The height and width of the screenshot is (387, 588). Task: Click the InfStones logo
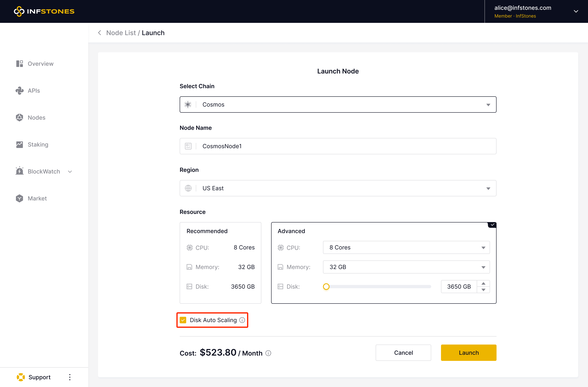click(x=44, y=11)
